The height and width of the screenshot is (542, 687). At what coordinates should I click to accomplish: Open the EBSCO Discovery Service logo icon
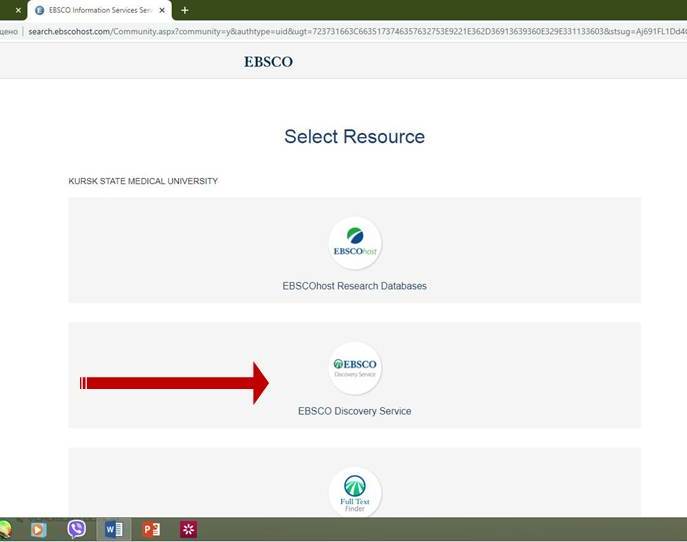[355, 368]
